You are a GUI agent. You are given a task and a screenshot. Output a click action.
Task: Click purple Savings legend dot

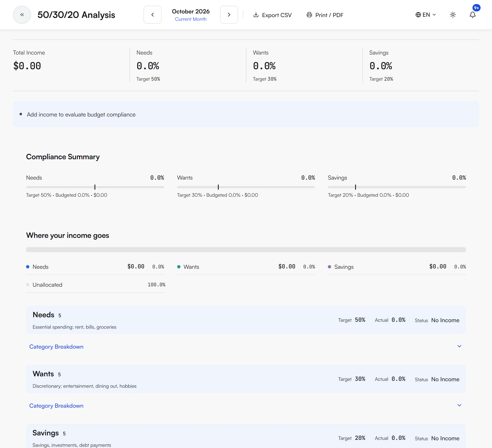pyautogui.click(x=329, y=267)
